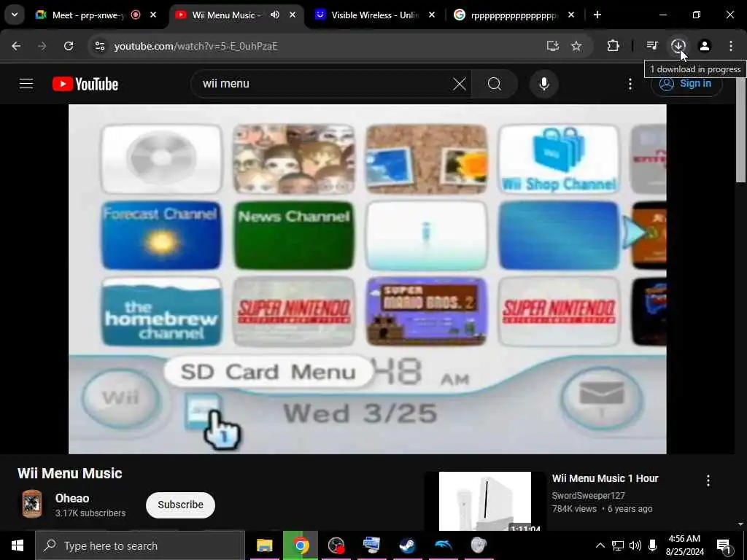Viewport: 747px width, 560px height.
Task: Open the YouTube guide hamburger menu
Action: tap(26, 84)
